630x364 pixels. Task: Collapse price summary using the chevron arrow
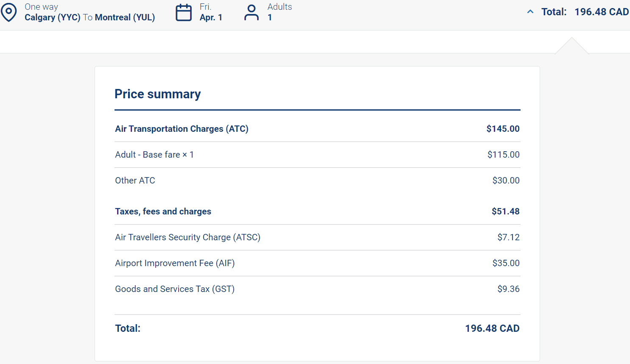tap(530, 12)
